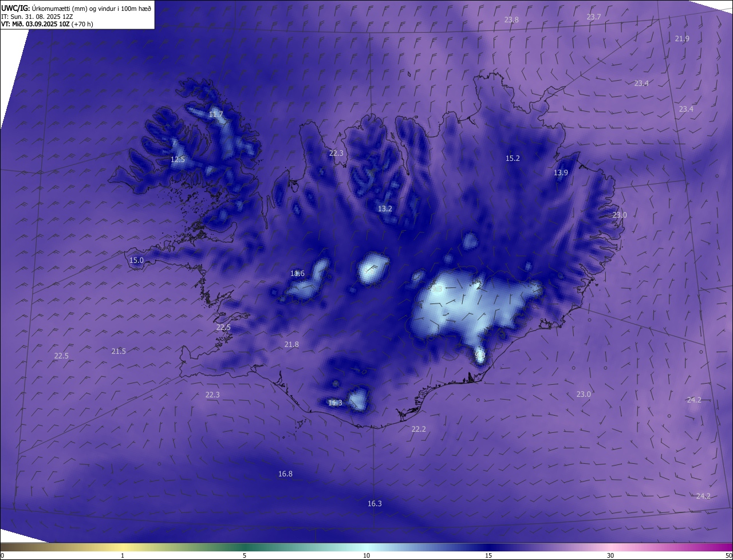733x560 pixels.
Task: Select the 16.3 value label
Action: 375,504
